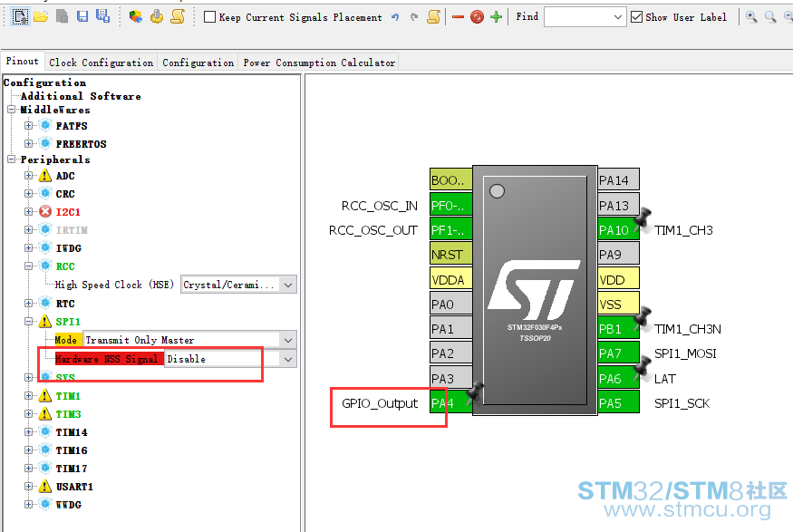This screenshot has height=532, width=793.
Task: Click the Save As double-floppy icon
Action: pyautogui.click(x=103, y=16)
